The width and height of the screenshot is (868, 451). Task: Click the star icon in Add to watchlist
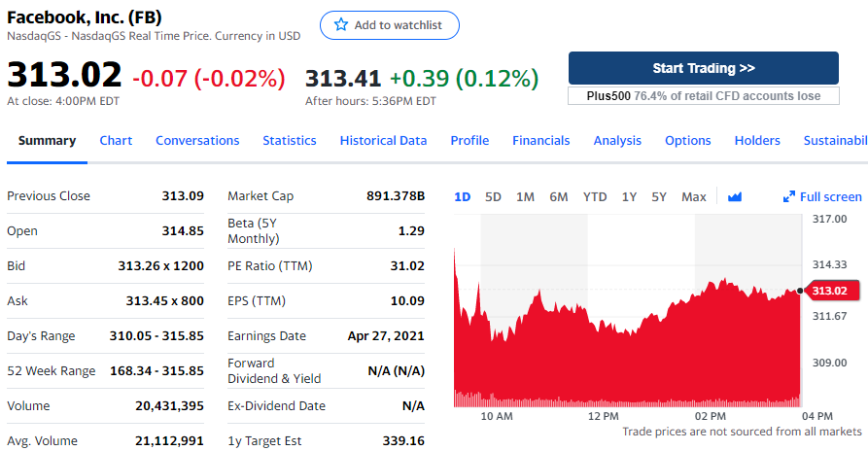coord(341,24)
